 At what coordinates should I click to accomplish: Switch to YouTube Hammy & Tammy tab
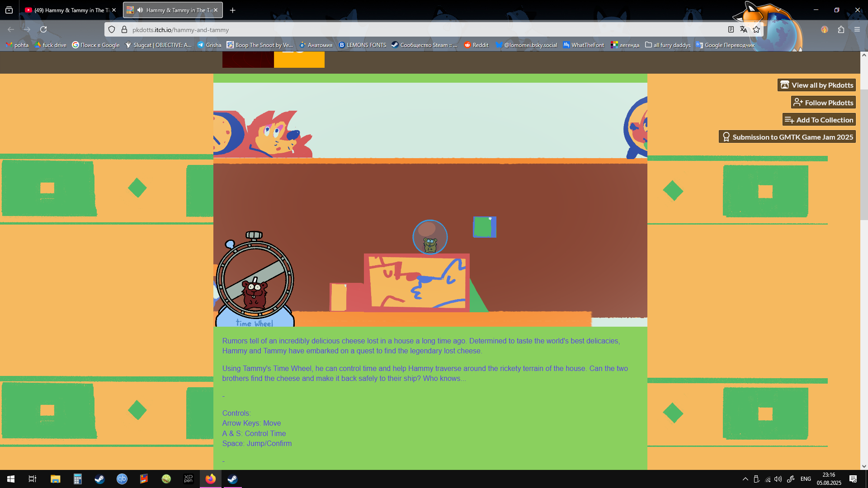click(x=68, y=10)
